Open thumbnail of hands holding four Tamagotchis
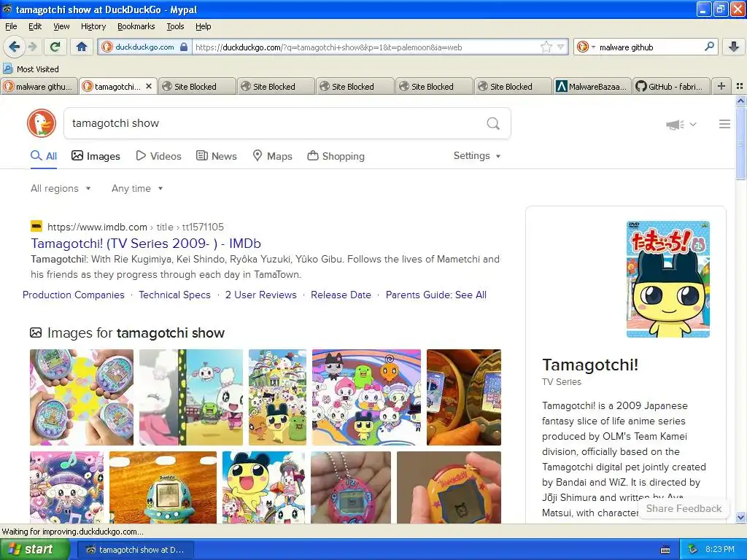The width and height of the screenshot is (747, 560). point(82,397)
